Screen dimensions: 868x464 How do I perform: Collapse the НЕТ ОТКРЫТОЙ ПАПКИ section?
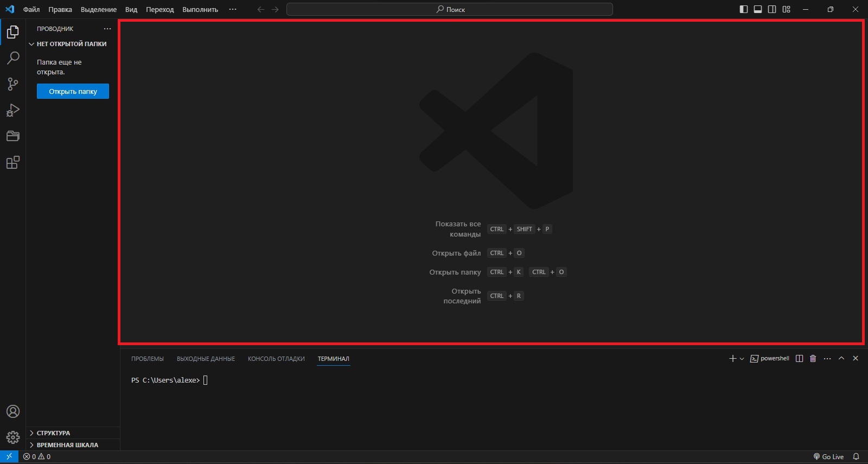(73, 44)
